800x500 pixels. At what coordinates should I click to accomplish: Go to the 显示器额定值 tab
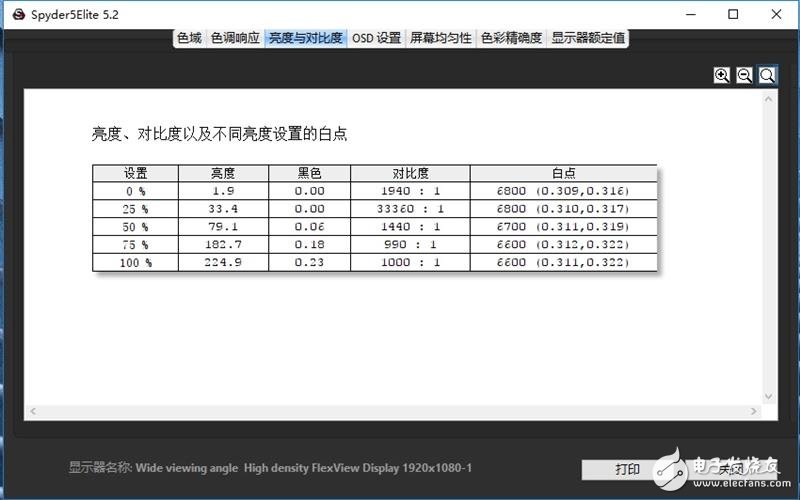coord(588,38)
